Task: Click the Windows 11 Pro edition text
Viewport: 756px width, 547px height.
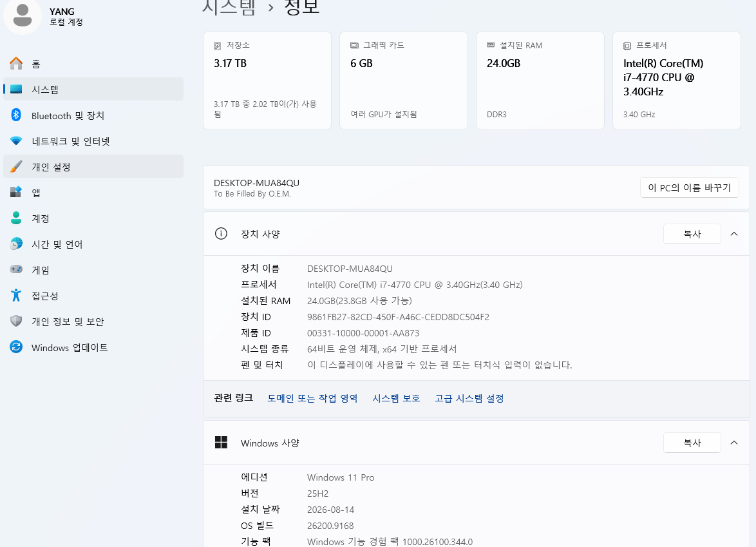Action: 341,477
